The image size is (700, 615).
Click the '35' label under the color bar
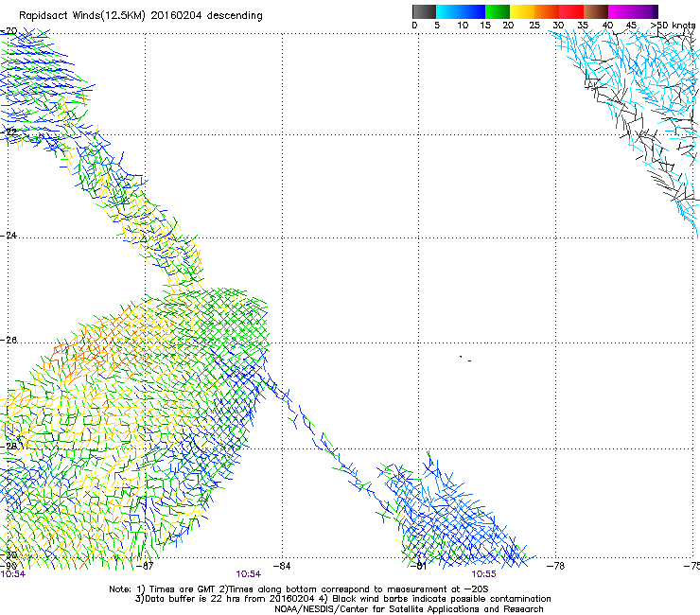tap(583, 26)
